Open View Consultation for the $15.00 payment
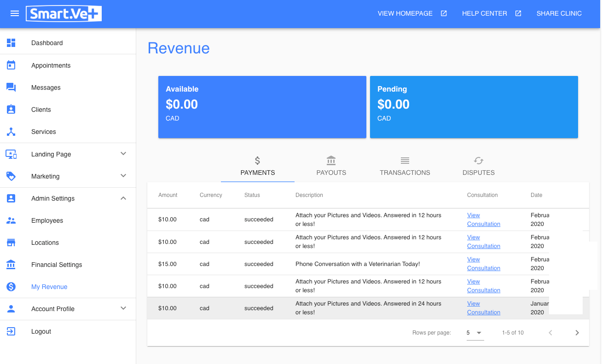This screenshot has height=364, width=602. pos(484,264)
